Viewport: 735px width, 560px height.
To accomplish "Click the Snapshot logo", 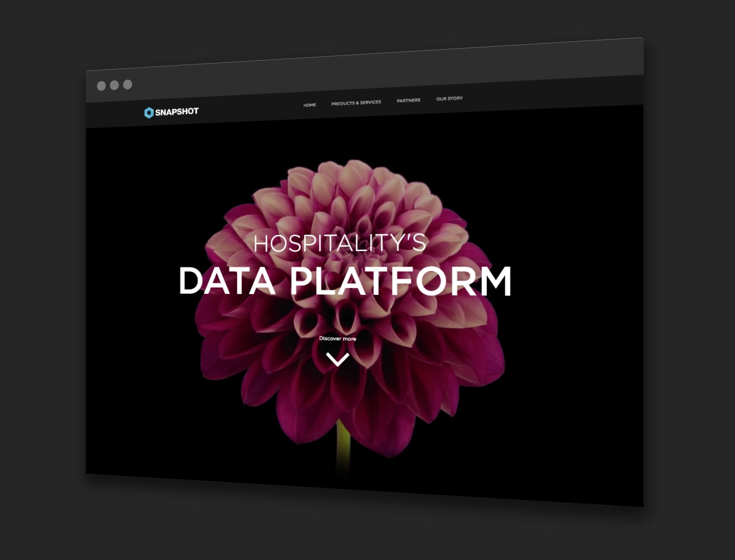I will [171, 112].
